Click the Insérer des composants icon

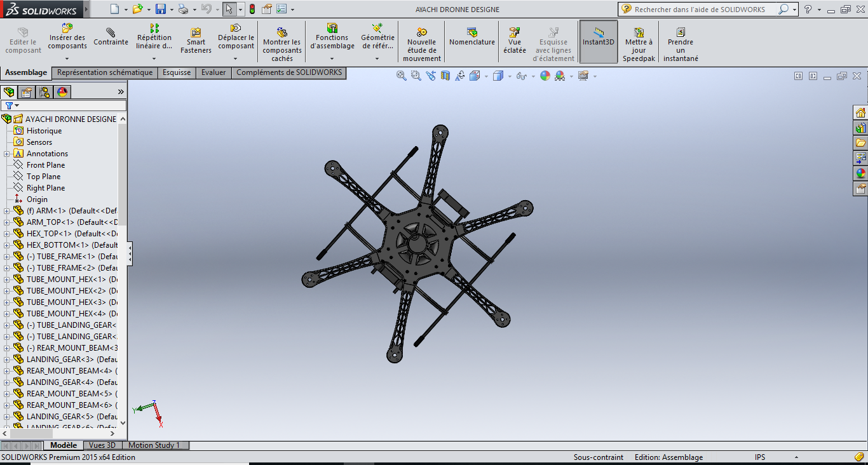point(67,29)
